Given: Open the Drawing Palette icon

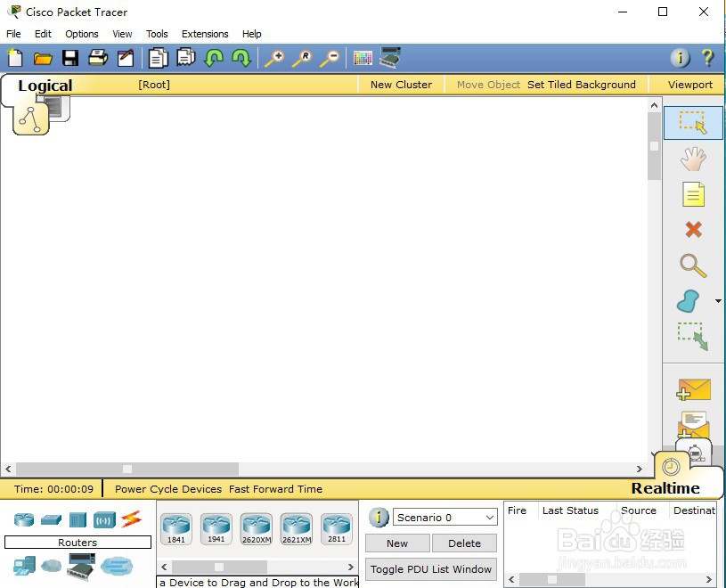Looking at the screenshot, I should tap(363, 58).
